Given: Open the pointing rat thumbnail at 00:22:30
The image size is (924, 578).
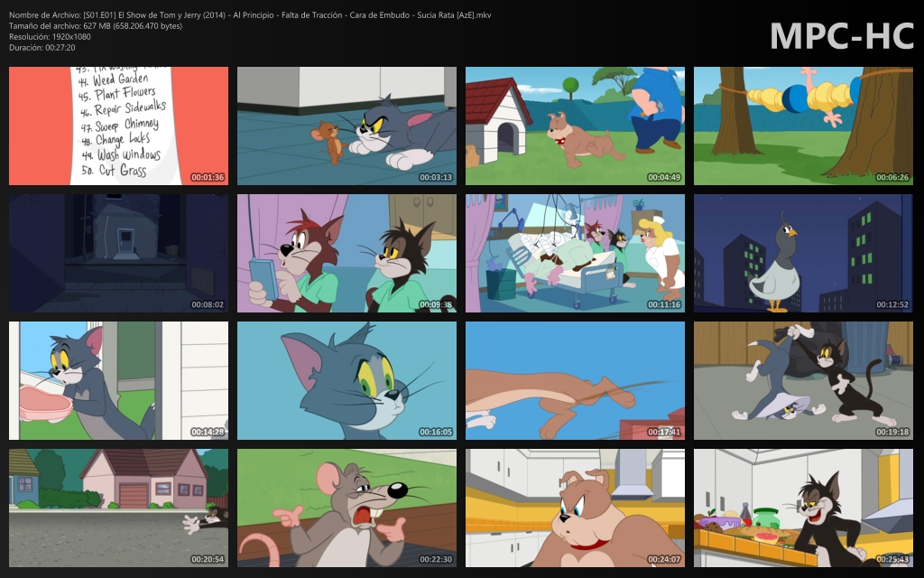Looking at the screenshot, I should pos(346,507).
